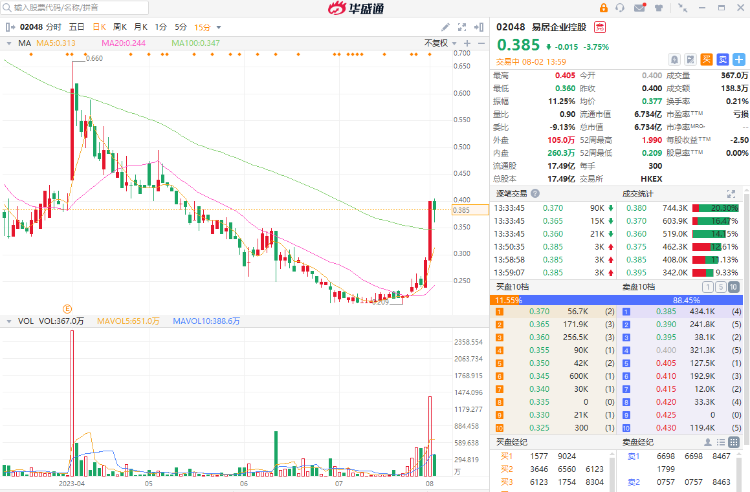The width and height of the screenshot is (750, 492).
Task: Select the 日K daily candlestick tab
Action: coord(99,27)
